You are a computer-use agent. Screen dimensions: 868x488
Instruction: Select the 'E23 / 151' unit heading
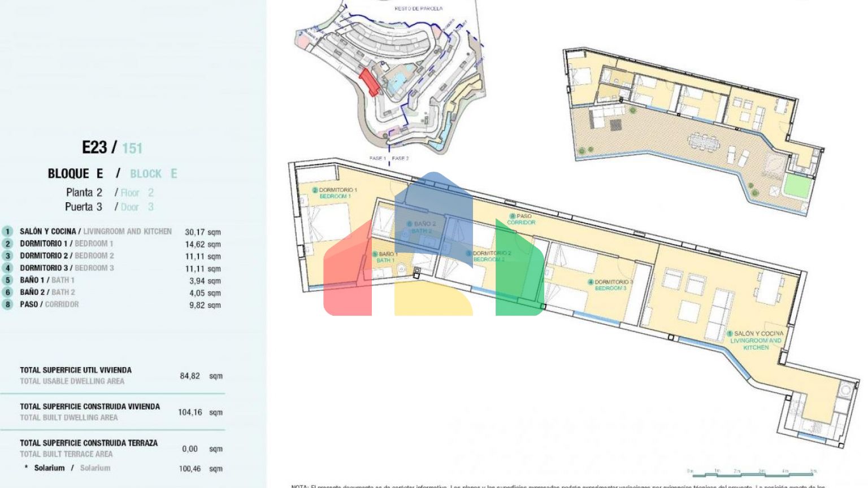point(112,148)
